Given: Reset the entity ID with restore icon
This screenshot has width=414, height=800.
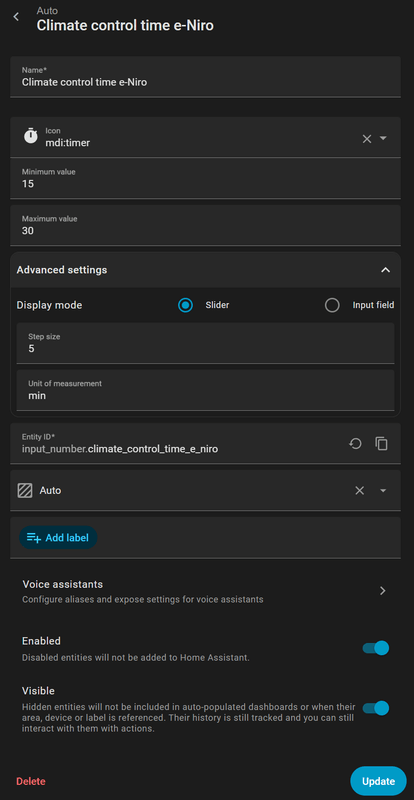Looking at the screenshot, I should 355,443.
